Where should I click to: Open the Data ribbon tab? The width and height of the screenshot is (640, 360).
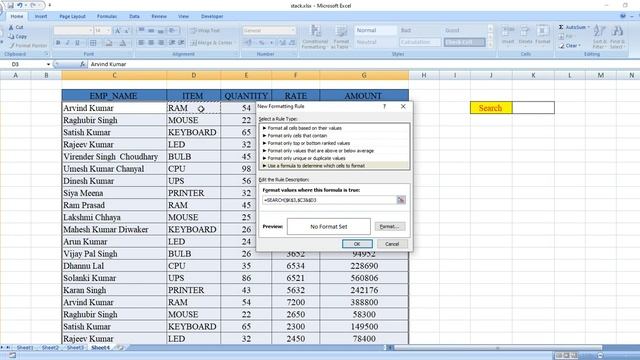point(134,16)
